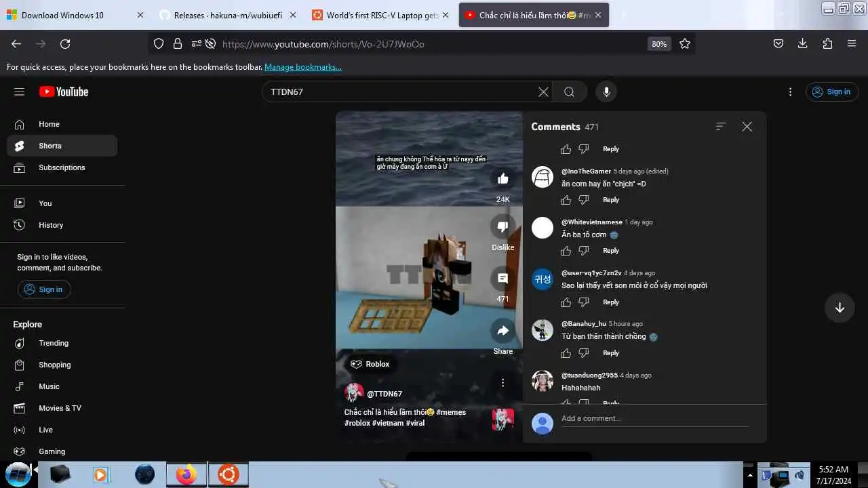Open Music under Explore
Image resolution: width=868 pixels, height=488 pixels.
(x=62, y=386)
